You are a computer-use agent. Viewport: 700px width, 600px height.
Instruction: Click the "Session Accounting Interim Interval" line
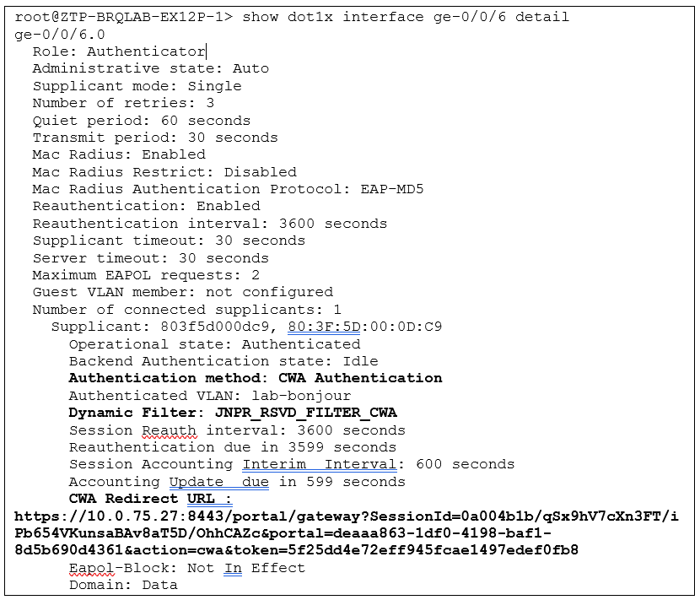[x=291, y=464]
